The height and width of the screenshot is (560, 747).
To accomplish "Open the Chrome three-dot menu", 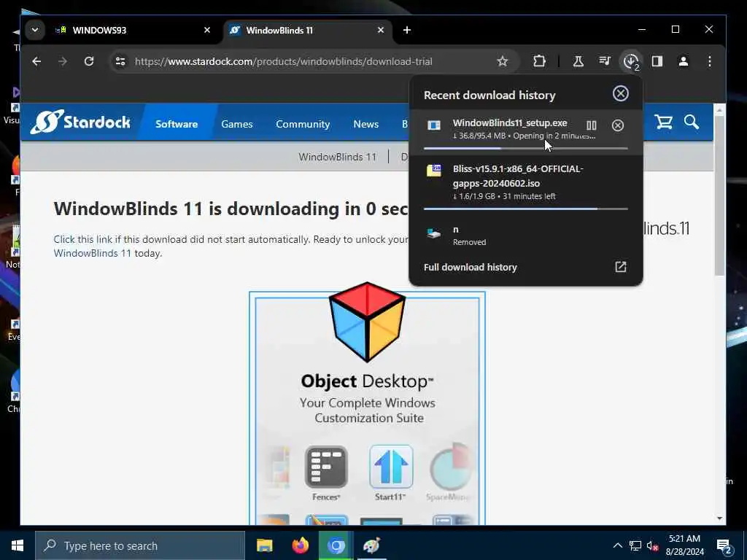I will (x=709, y=61).
